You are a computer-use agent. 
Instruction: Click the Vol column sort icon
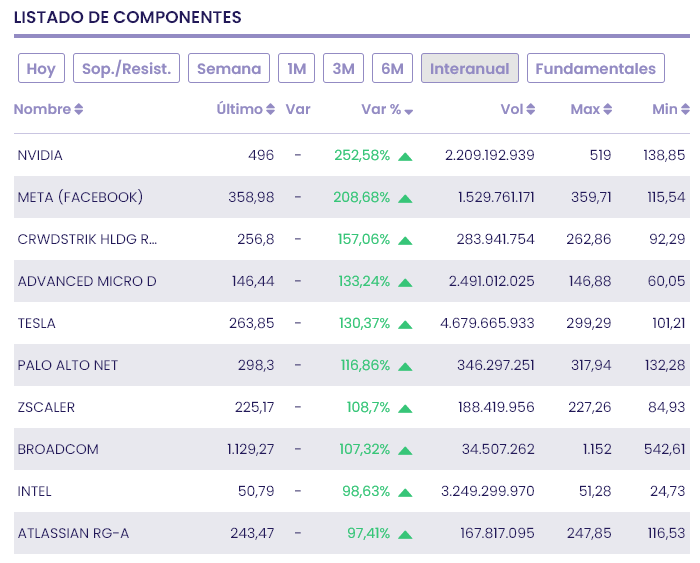[531, 110]
